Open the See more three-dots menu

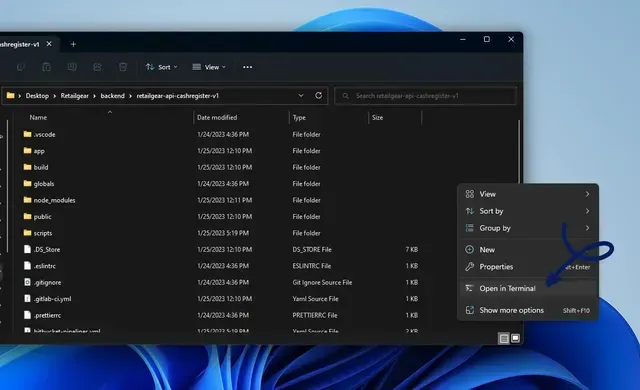click(247, 67)
